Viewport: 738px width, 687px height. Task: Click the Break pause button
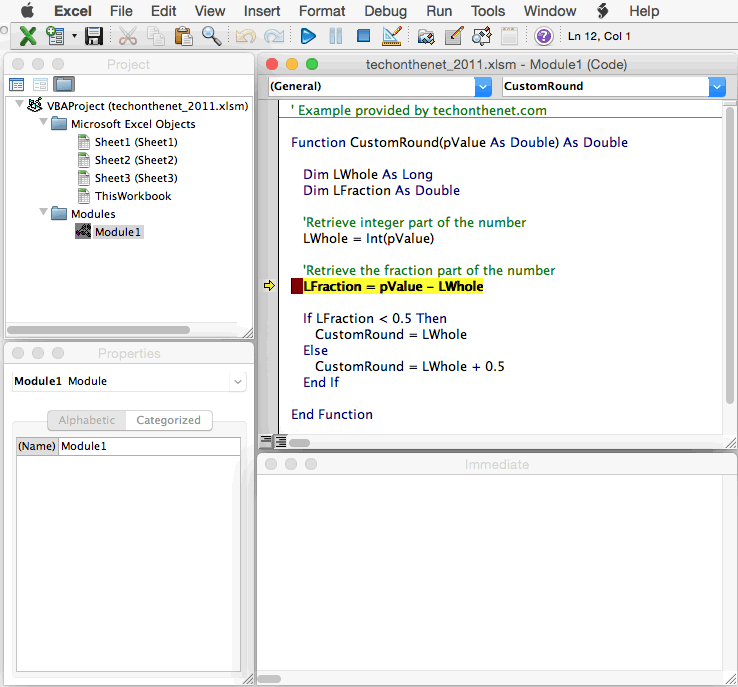point(336,36)
